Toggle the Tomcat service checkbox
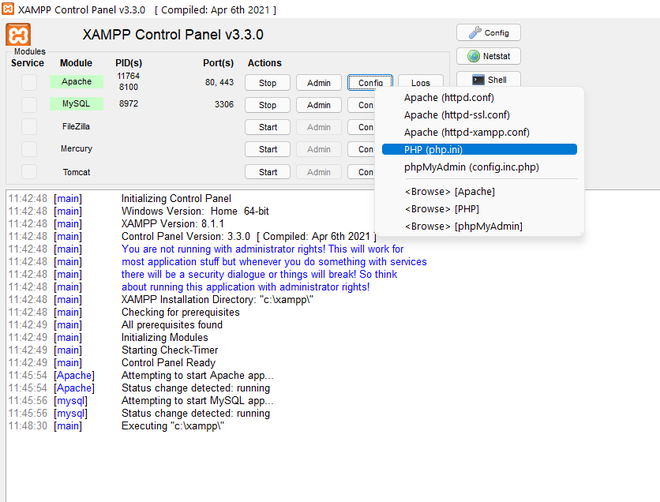 pos(29,172)
